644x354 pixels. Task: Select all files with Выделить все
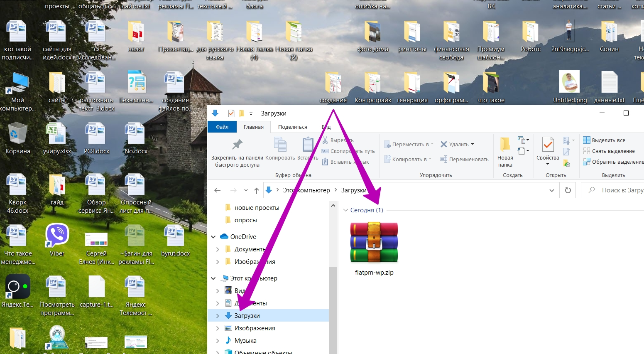(604, 140)
